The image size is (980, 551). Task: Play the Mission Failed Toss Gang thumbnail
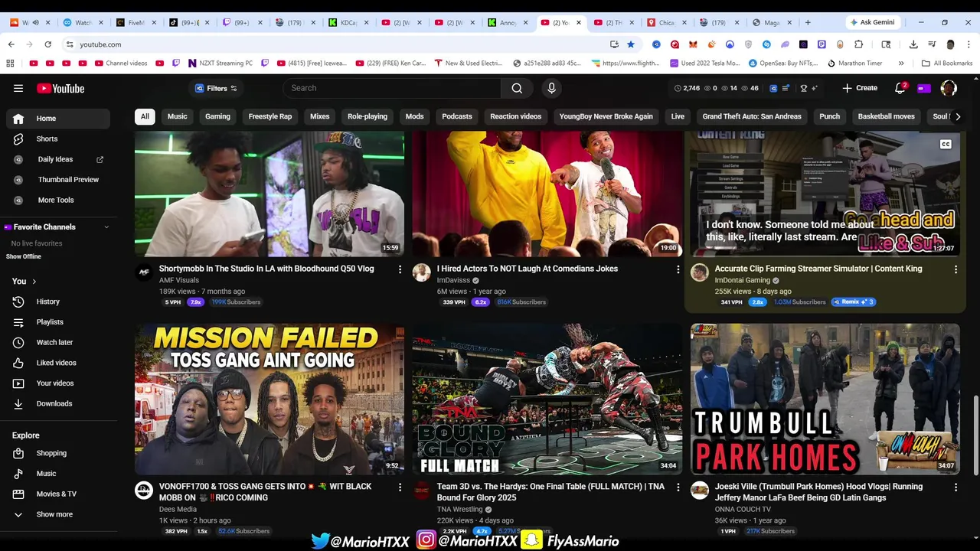[x=269, y=399]
